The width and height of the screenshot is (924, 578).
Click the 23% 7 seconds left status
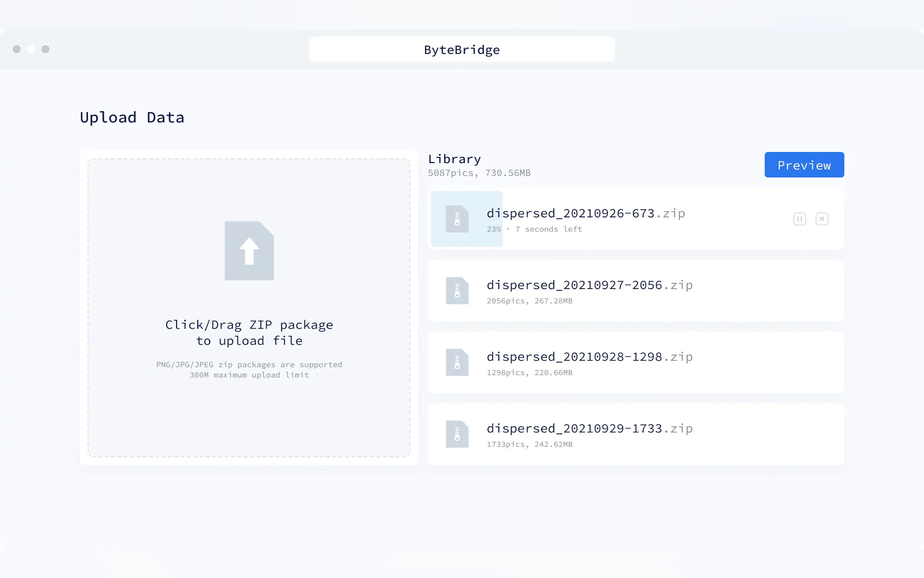(534, 229)
